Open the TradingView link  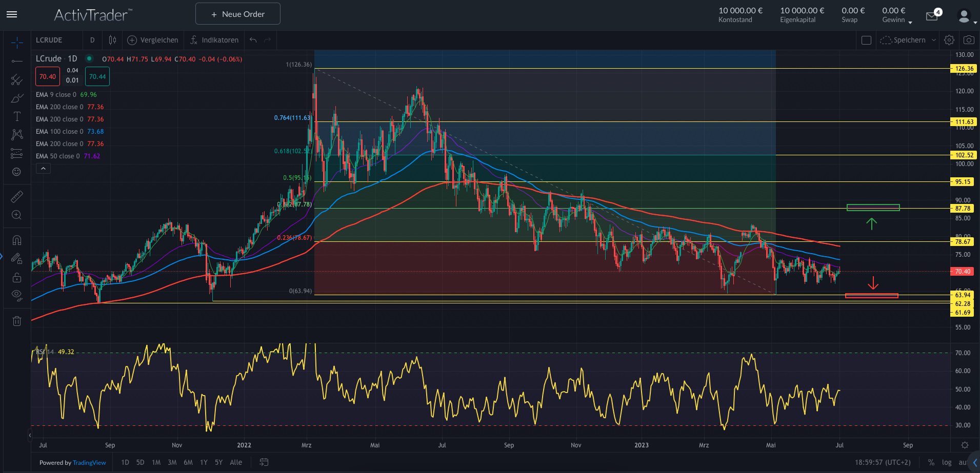[x=89, y=463]
